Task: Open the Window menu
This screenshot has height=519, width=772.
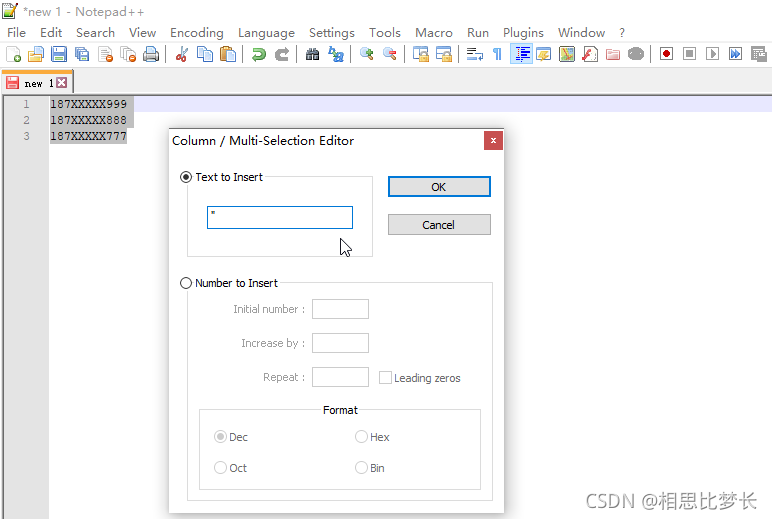Action: click(x=581, y=32)
